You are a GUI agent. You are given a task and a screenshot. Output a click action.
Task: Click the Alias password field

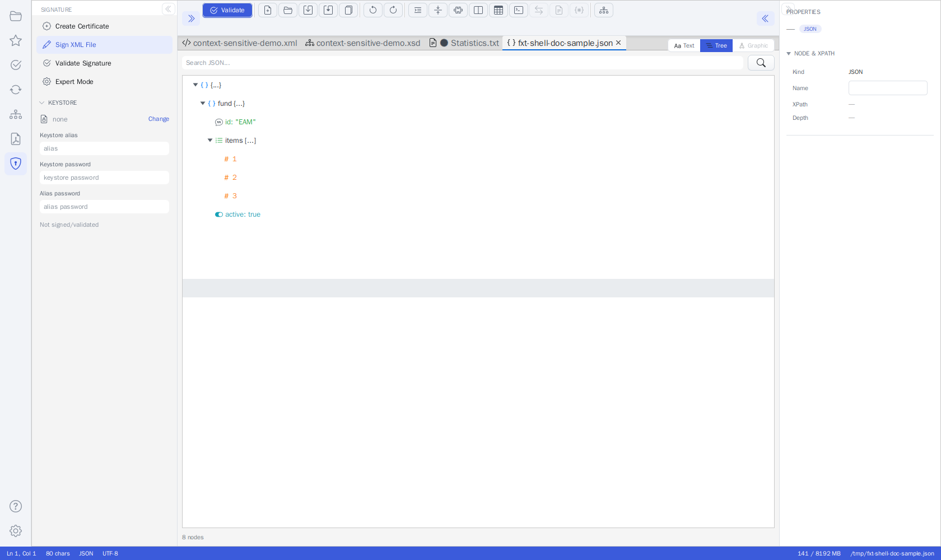click(x=104, y=207)
